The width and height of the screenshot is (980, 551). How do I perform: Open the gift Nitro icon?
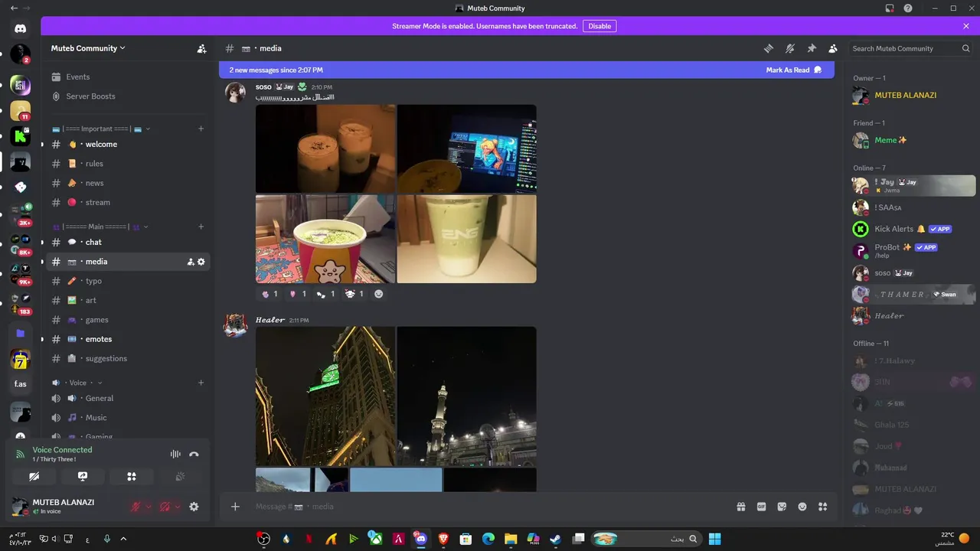coord(741,507)
